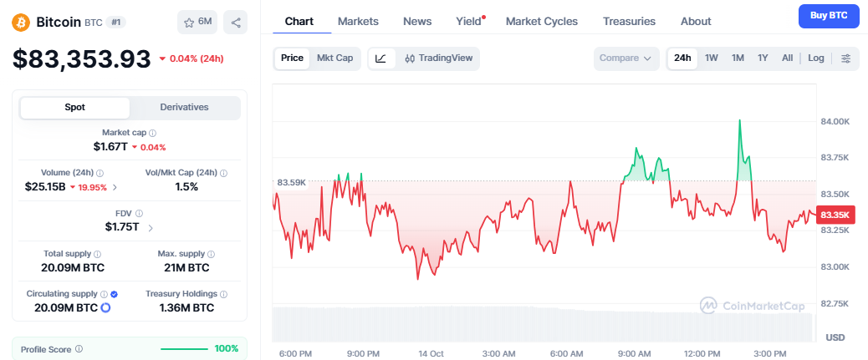Click the #1 rank badge
868x360 pixels.
pyautogui.click(x=116, y=22)
